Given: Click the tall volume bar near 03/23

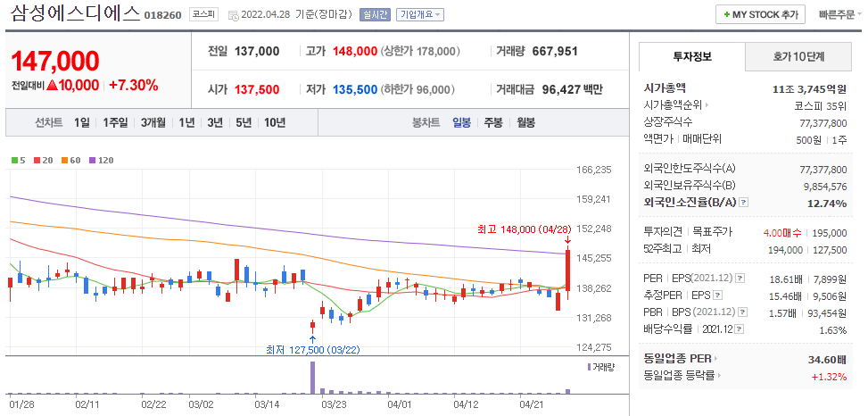Looking at the screenshot, I should [313, 378].
